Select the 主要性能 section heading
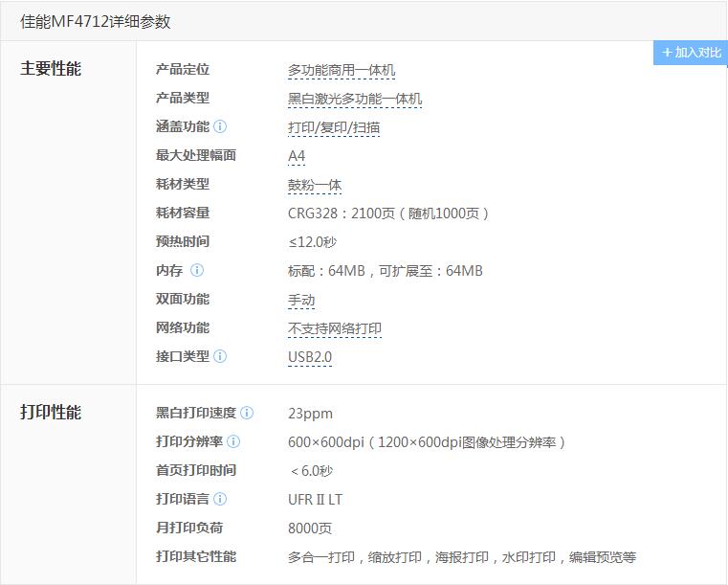Screen dimensions: 728x585 [51, 69]
